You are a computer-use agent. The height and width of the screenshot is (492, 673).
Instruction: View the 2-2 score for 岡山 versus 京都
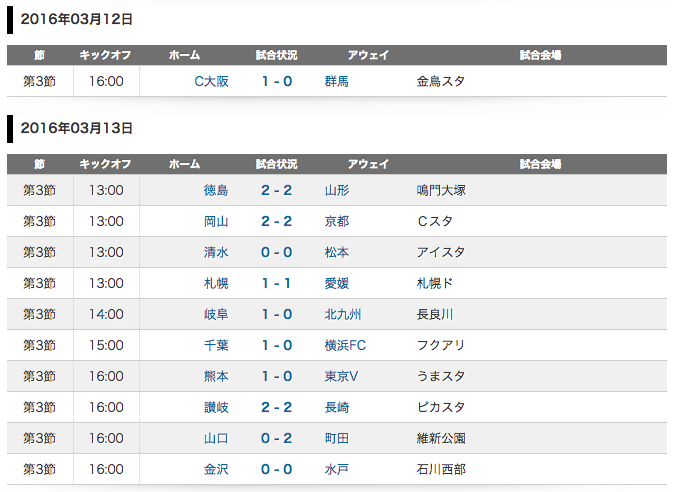pyautogui.click(x=277, y=221)
